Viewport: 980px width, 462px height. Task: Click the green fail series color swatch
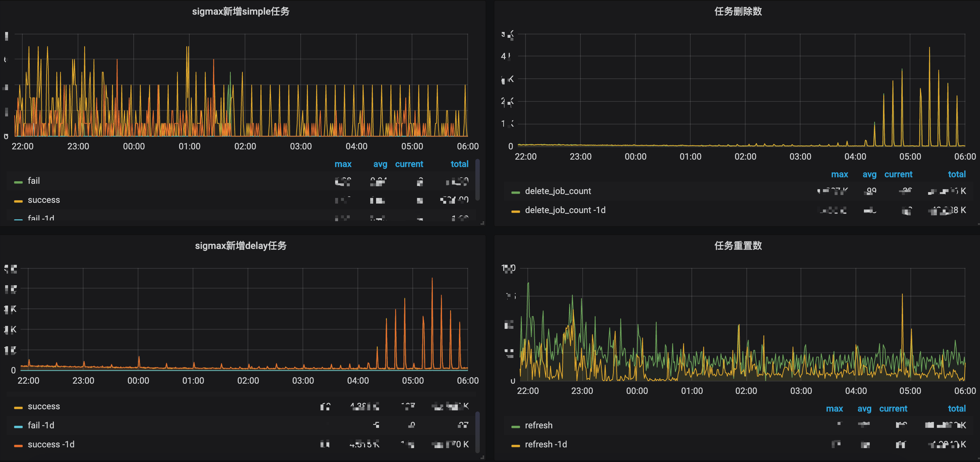[x=18, y=182]
